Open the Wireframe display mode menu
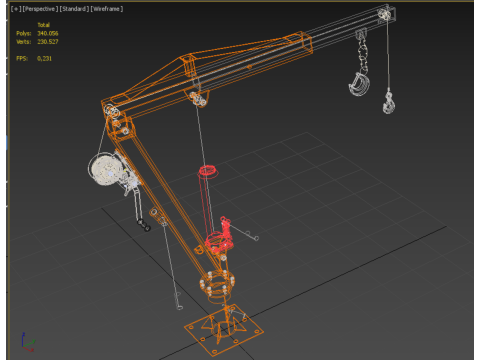The image size is (480, 360). click(107, 9)
